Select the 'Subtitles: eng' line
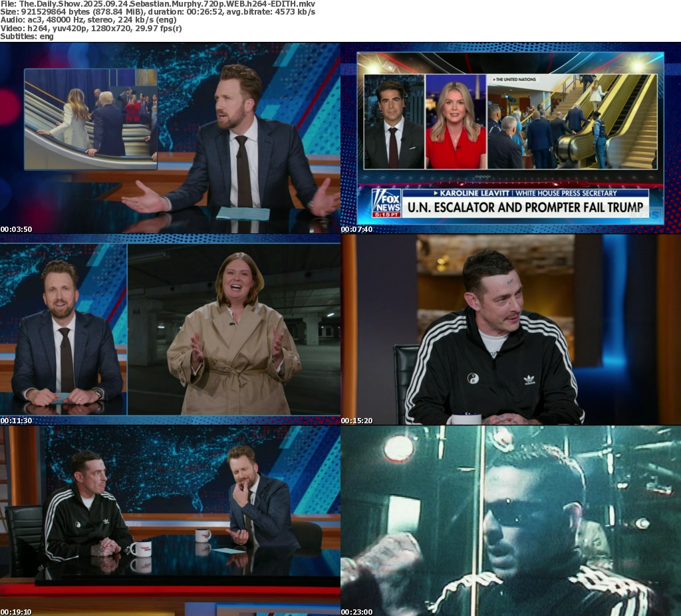Image resolution: width=681 pixels, height=616 pixels. point(27,37)
